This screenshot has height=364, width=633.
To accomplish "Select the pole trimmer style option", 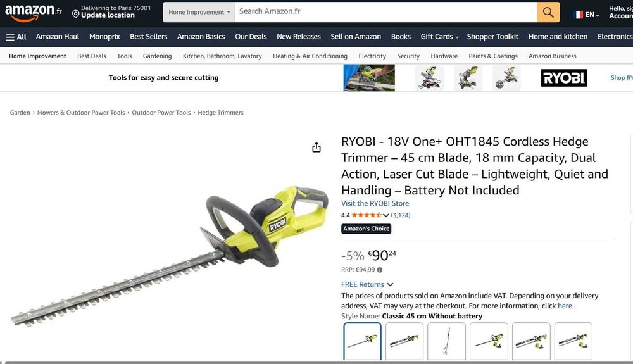I will 446,341.
